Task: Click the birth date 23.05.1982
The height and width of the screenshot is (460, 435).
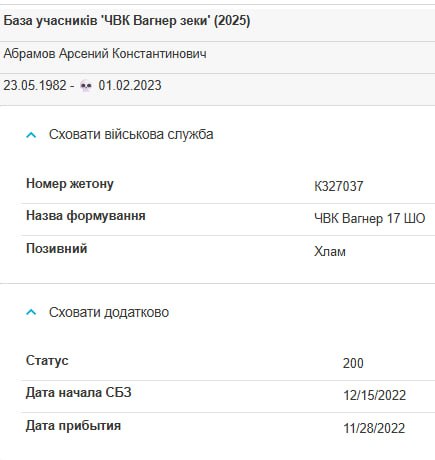Action: (35, 85)
